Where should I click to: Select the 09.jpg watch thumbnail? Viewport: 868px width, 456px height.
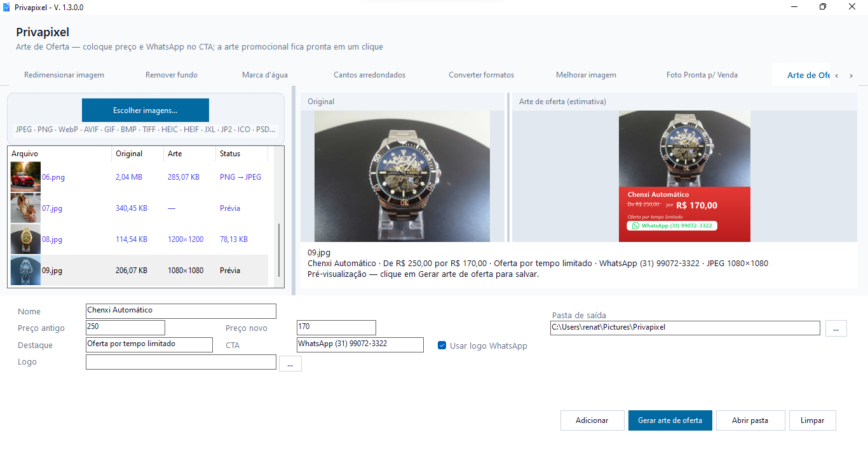pos(25,271)
